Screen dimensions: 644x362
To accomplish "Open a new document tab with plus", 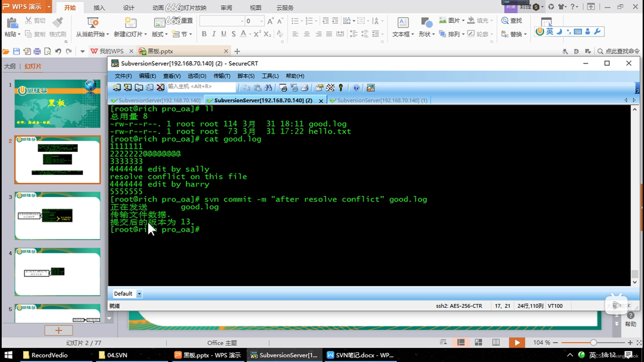I will point(237,51).
